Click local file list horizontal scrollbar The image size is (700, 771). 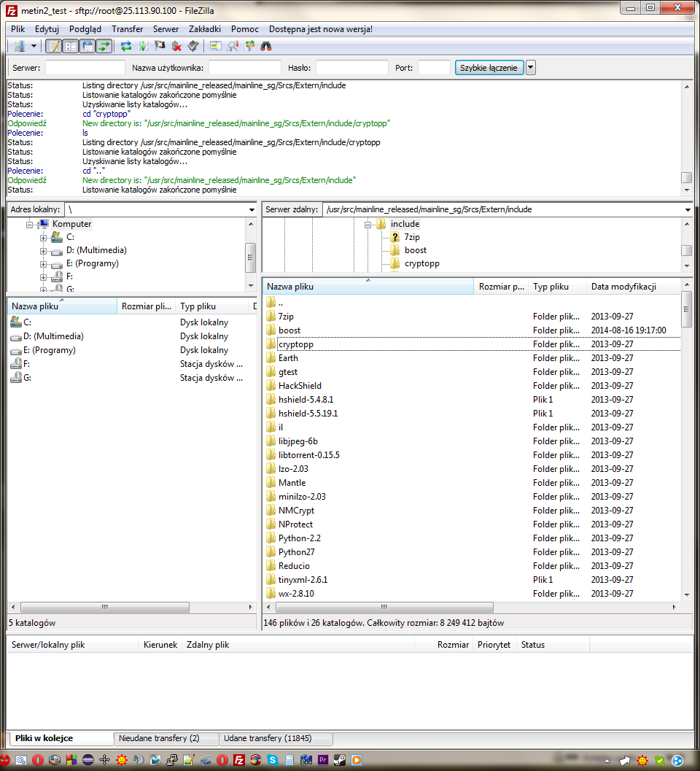point(105,608)
